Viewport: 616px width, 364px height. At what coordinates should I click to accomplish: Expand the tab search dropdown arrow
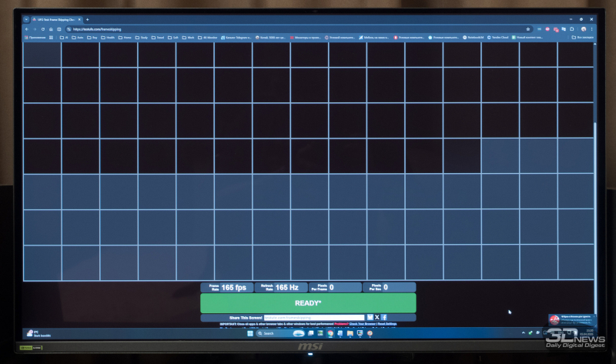pyautogui.click(x=25, y=19)
